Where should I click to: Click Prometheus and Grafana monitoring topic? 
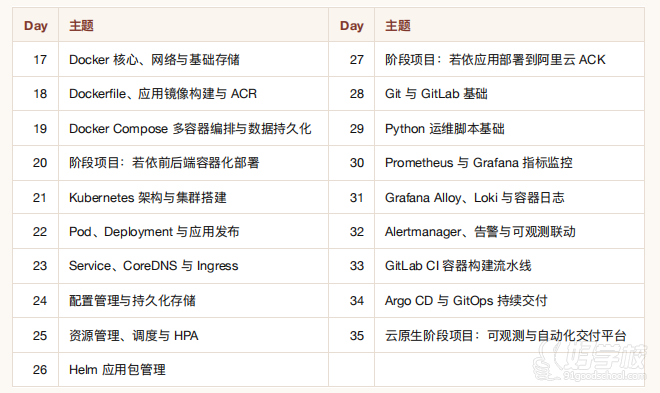point(479,163)
